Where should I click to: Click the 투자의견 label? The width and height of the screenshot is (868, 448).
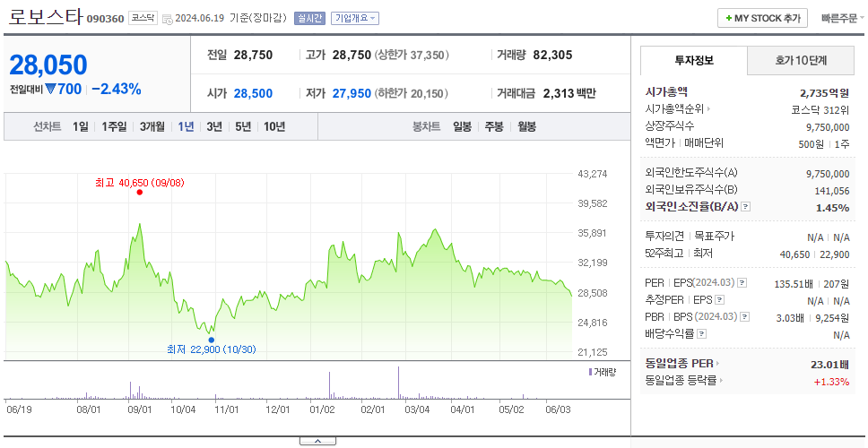click(x=664, y=237)
